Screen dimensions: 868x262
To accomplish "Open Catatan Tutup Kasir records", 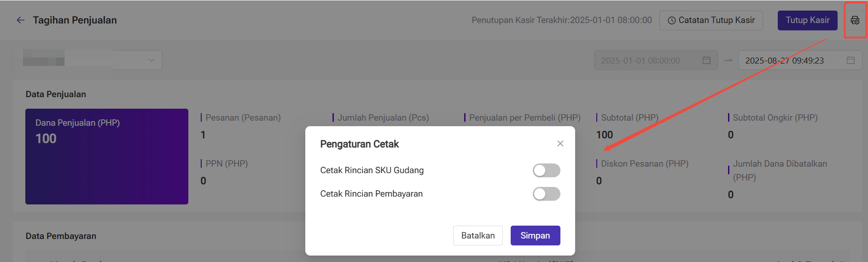I will click(711, 20).
